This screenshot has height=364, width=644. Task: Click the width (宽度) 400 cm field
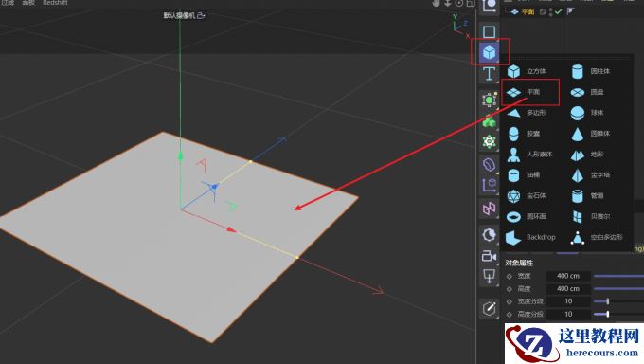pyautogui.click(x=568, y=276)
